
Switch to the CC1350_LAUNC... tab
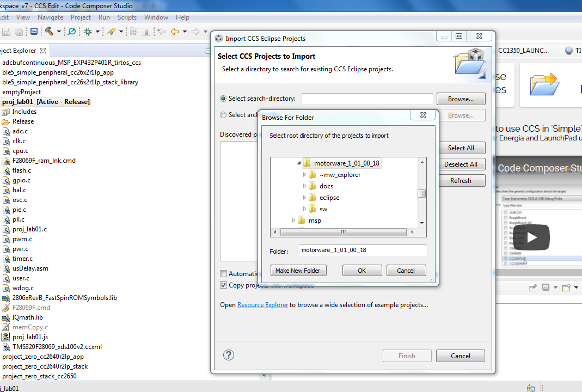pyautogui.click(x=523, y=51)
